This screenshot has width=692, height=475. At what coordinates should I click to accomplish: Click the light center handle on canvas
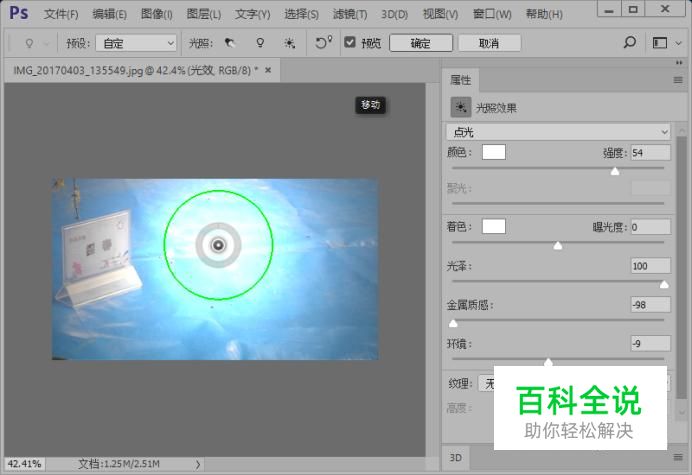coord(218,245)
